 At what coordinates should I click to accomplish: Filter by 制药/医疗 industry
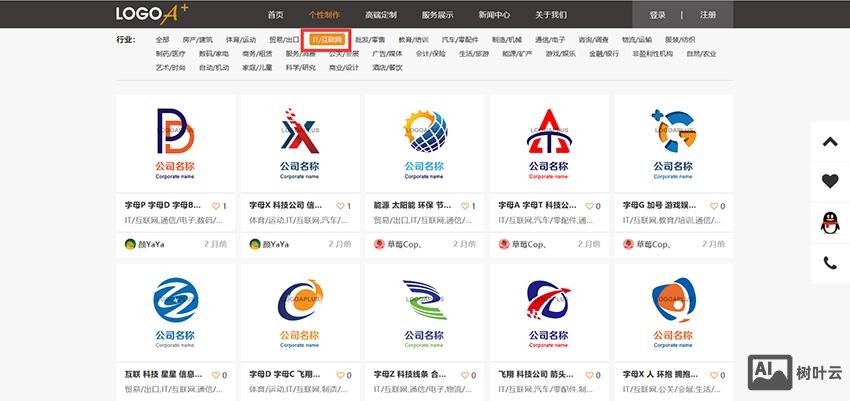click(170, 54)
